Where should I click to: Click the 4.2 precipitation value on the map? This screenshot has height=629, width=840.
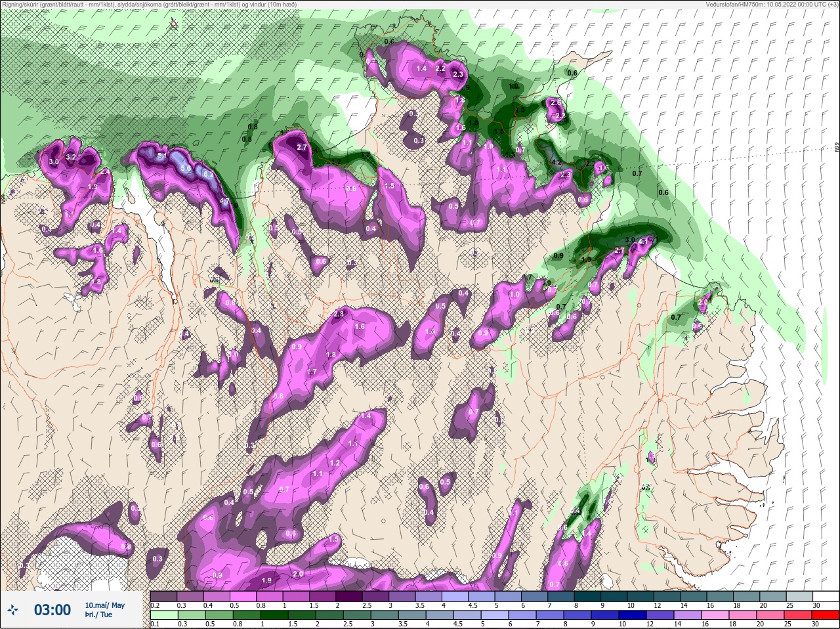point(556,162)
